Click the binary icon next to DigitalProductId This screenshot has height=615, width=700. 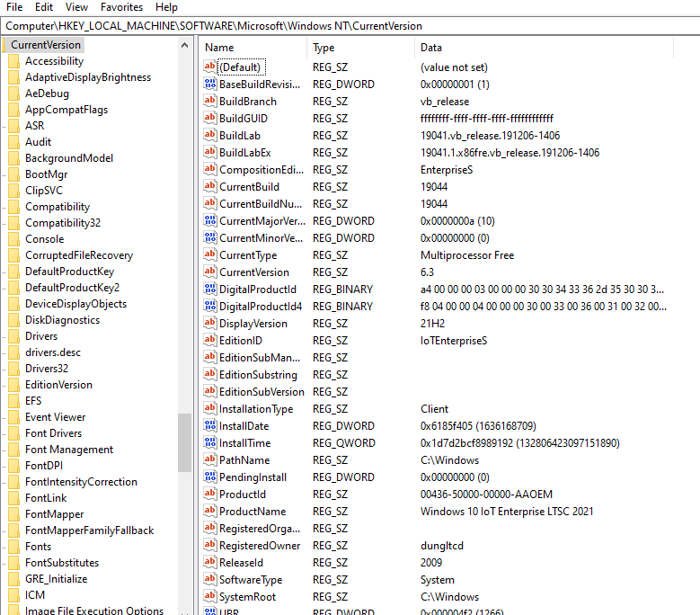(x=210, y=289)
